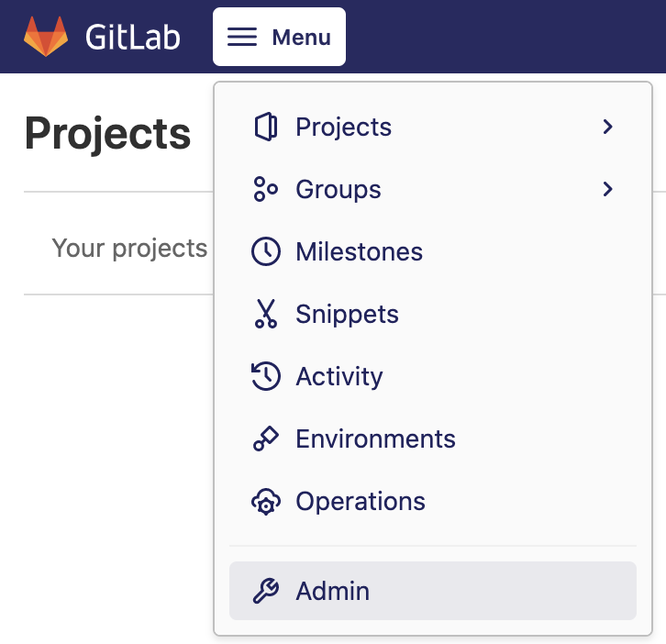Click the Activity history icon
This screenshot has width=666, height=644.
point(265,377)
